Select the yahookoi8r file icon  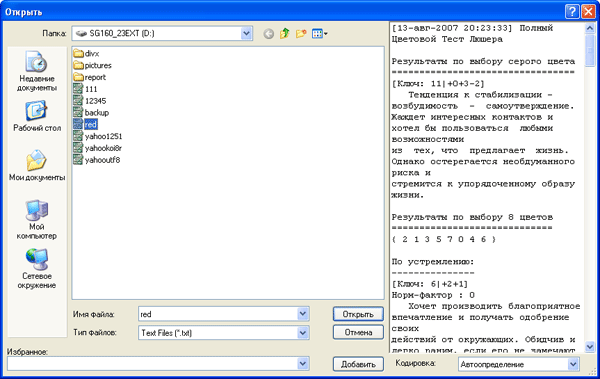[x=78, y=148]
